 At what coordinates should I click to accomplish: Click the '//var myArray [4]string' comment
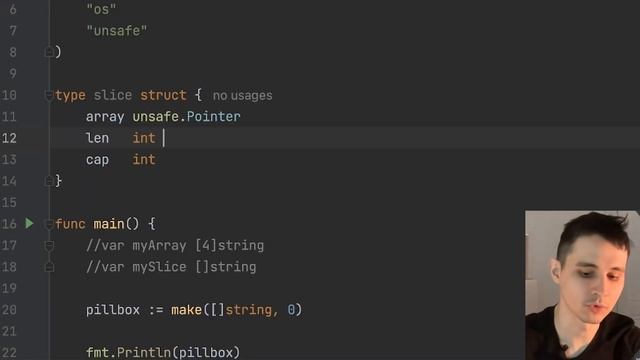pyautogui.click(x=175, y=245)
